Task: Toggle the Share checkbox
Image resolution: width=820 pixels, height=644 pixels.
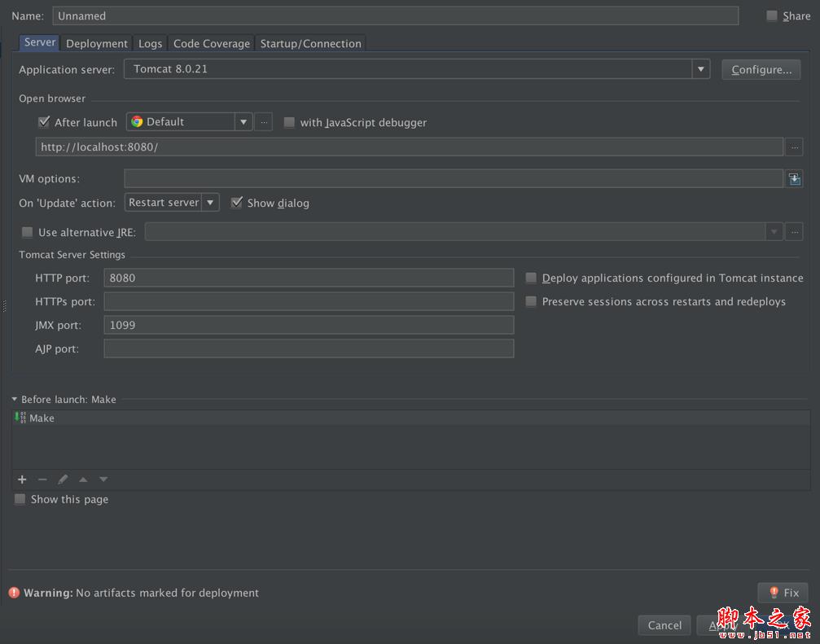Action: [772, 15]
